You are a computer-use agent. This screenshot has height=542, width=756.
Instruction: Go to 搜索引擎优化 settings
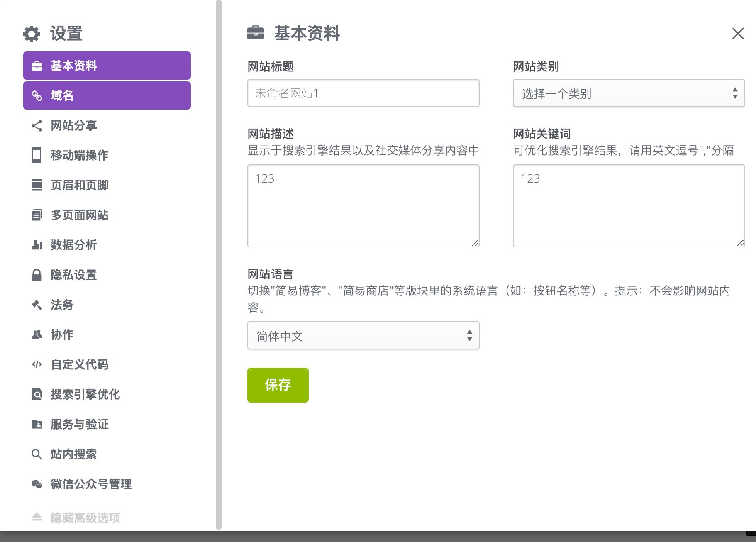(85, 394)
